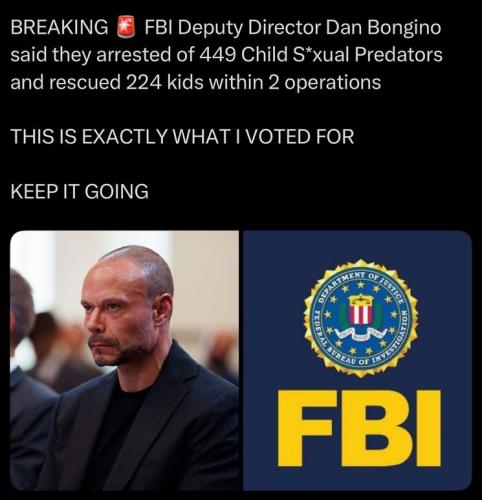
Task: Click the phrase rescued 224 kids
Action: coord(127,82)
